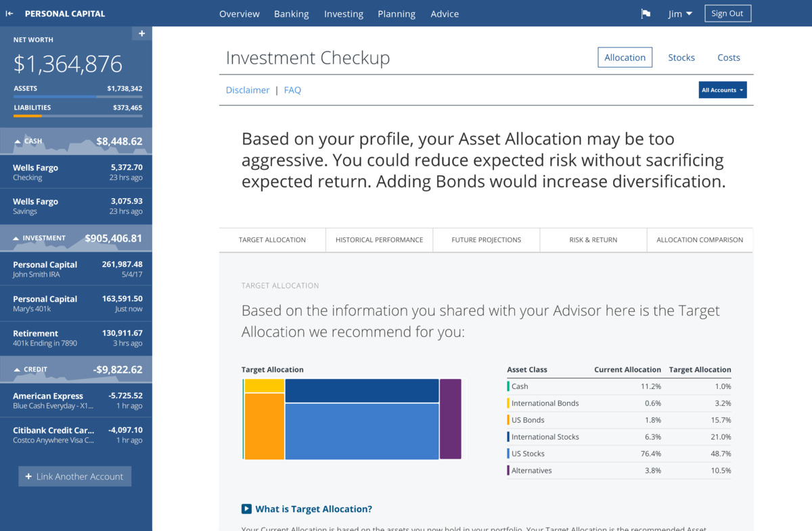The width and height of the screenshot is (812, 531).
Task: Open the FAQ link
Action: pyautogui.click(x=292, y=90)
